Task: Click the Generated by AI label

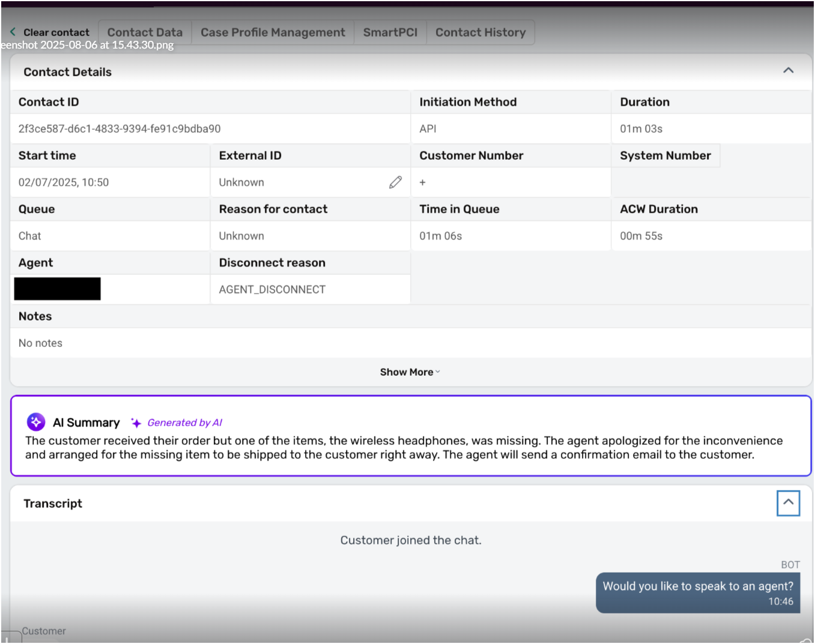Action: click(x=184, y=423)
